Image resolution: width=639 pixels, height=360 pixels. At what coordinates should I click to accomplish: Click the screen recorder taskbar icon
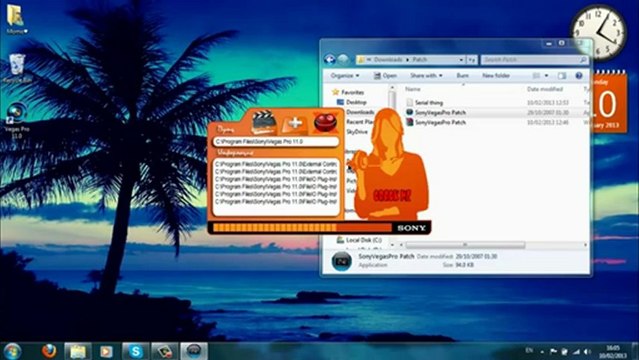(165, 351)
